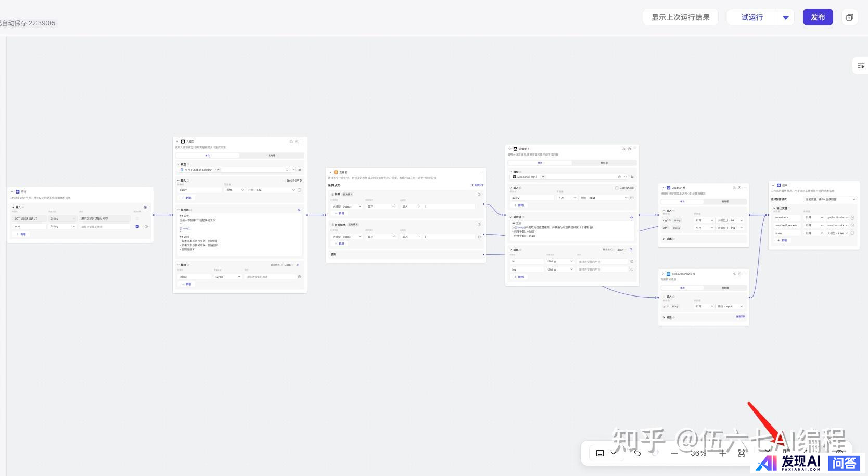The height and width of the screenshot is (476, 868).
Task: Uncheck the required checkbox for input variable
Action: (x=137, y=226)
